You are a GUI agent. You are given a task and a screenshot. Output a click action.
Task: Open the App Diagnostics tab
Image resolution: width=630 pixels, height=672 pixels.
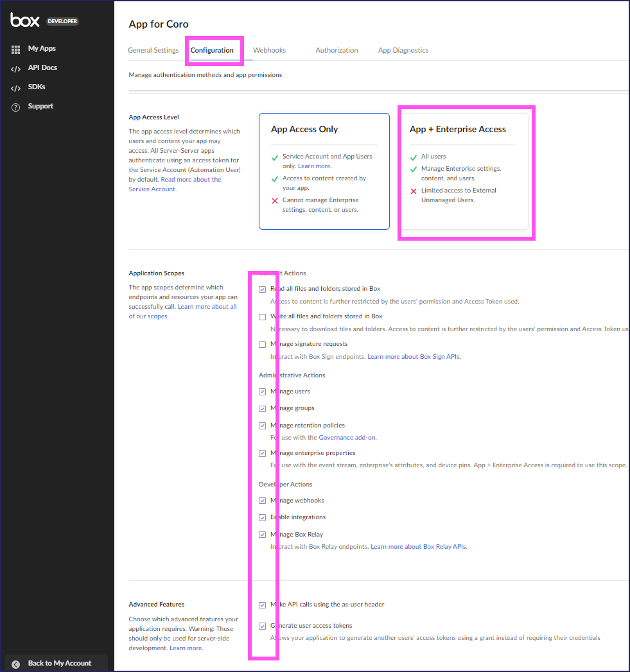point(403,50)
